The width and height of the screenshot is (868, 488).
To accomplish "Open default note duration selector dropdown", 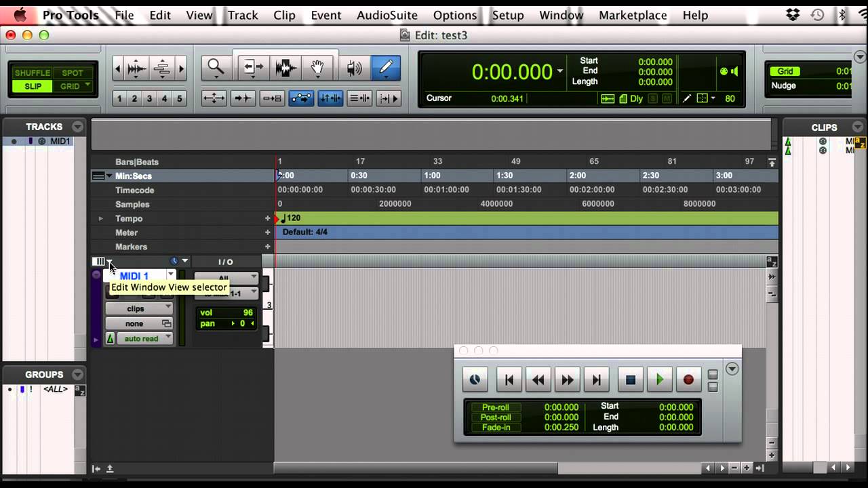I will [713, 98].
